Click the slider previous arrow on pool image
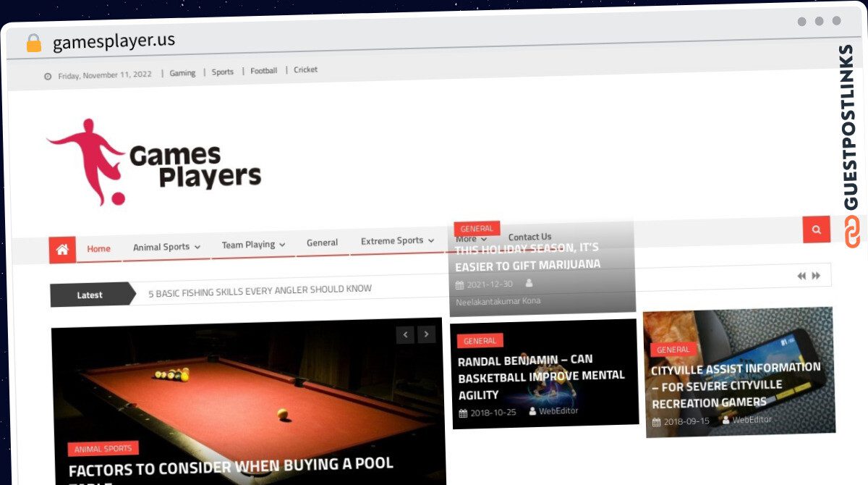The height and width of the screenshot is (485, 868). click(405, 334)
